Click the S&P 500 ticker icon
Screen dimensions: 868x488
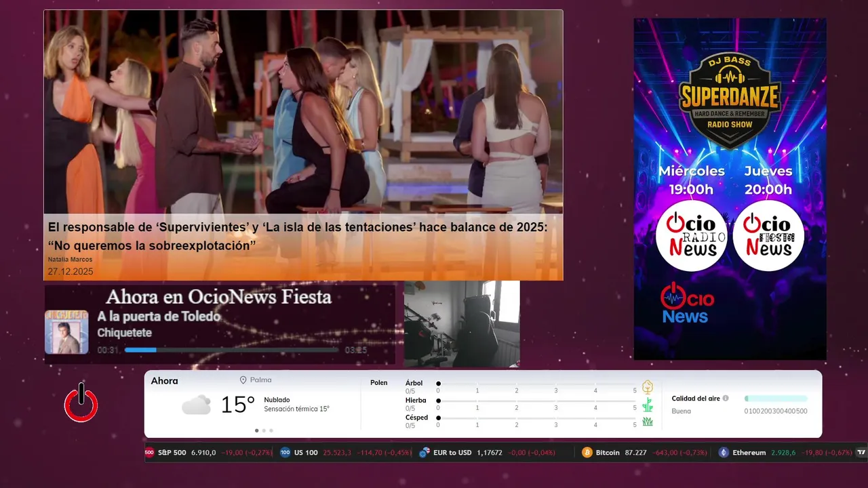(x=149, y=452)
